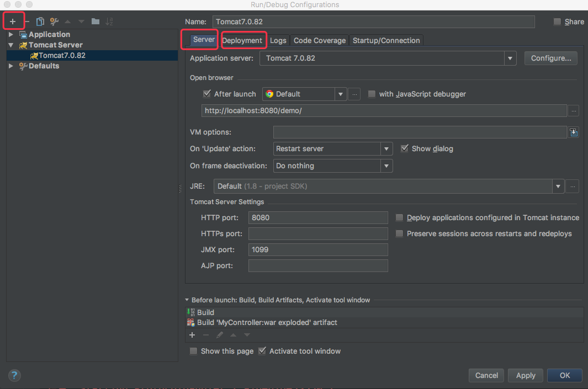
Task: Edit before-launch task with pencil icon
Action: point(220,335)
